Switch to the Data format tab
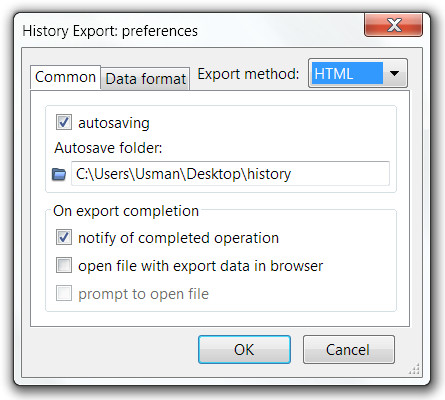 pyautogui.click(x=145, y=79)
